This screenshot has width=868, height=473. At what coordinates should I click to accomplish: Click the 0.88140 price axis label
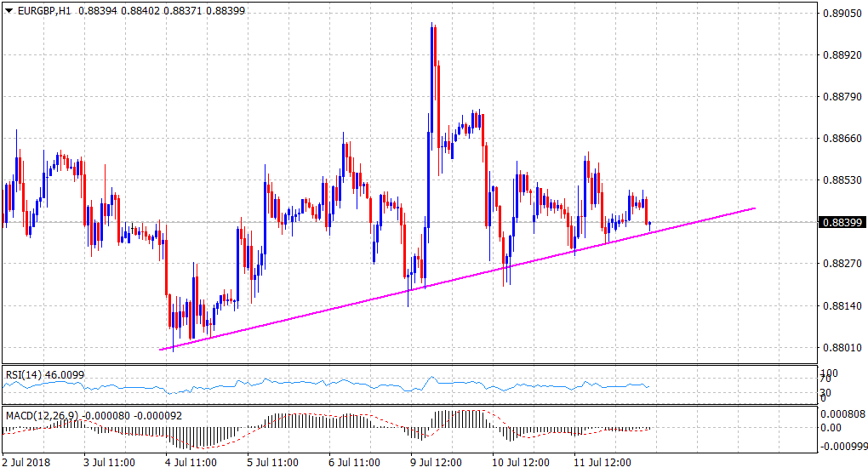coord(842,306)
